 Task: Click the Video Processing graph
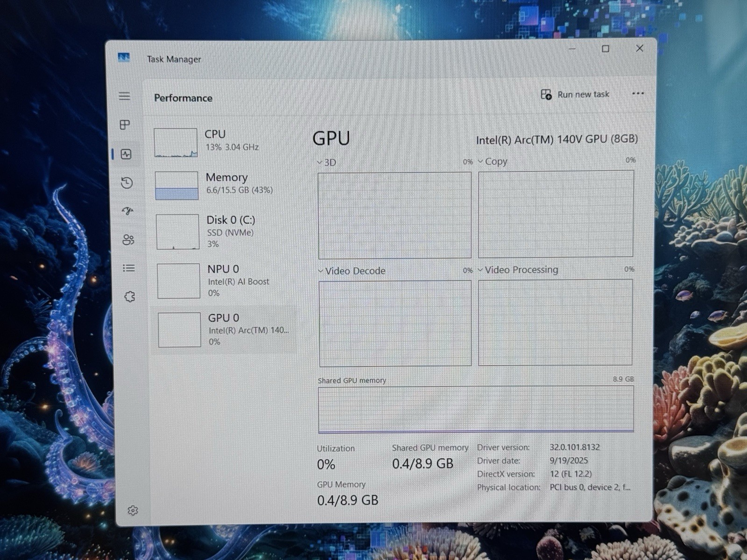556,322
